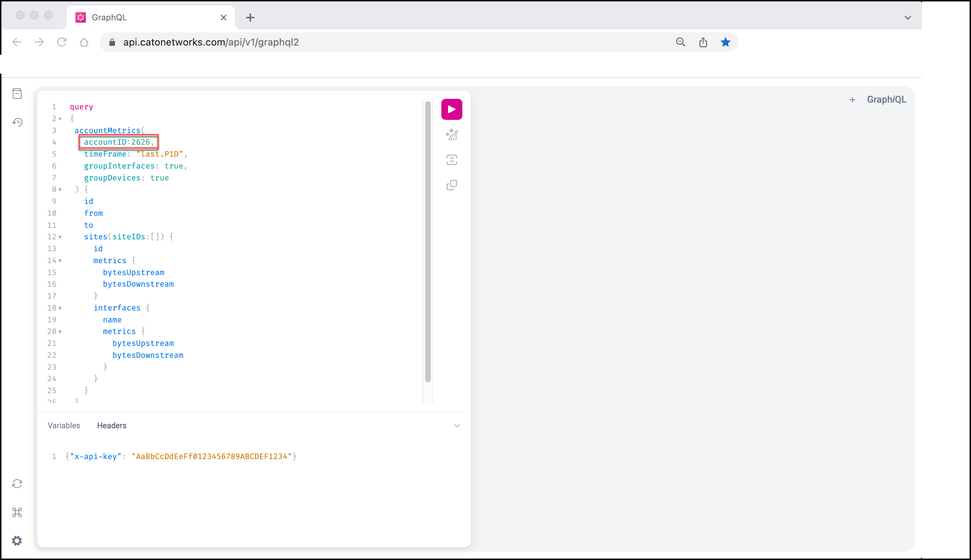Run the GraphQL query with play button
Image resolution: width=971 pixels, height=560 pixels.
pyautogui.click(x=451, y=110)
